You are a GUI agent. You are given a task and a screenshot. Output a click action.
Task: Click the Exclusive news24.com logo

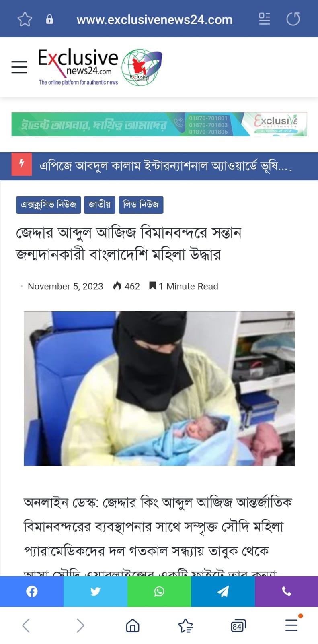point(100,67)
